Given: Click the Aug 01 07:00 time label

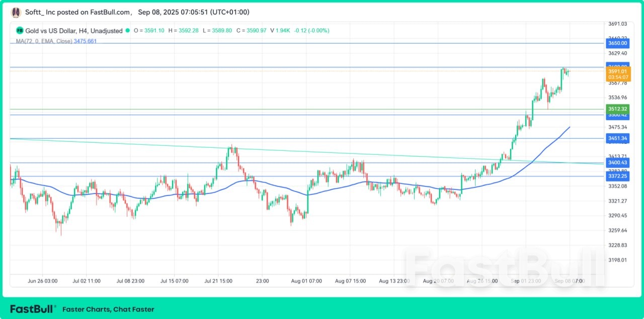Looking at the screenshot, I should [306, 281].
